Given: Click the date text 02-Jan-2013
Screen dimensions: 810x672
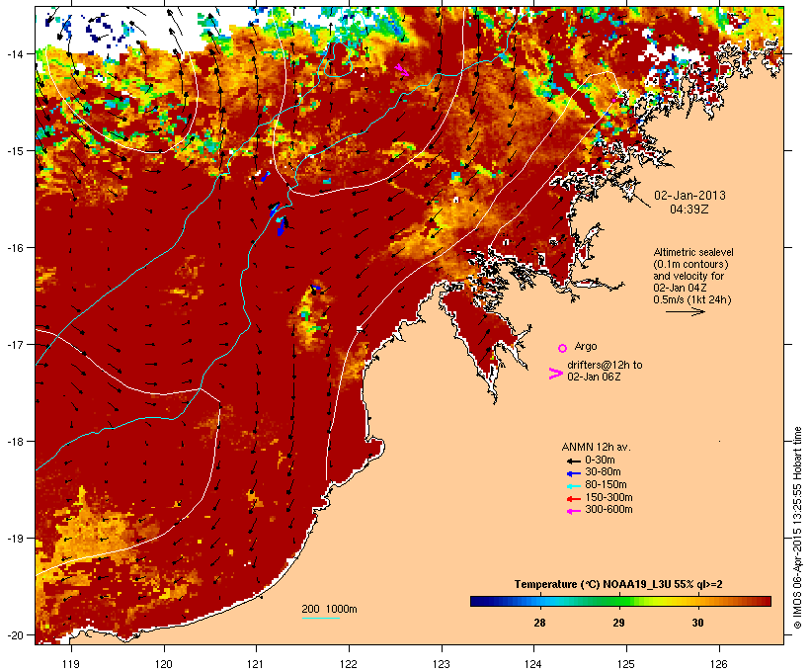Looking at the screenshot, I should point(689,196).
